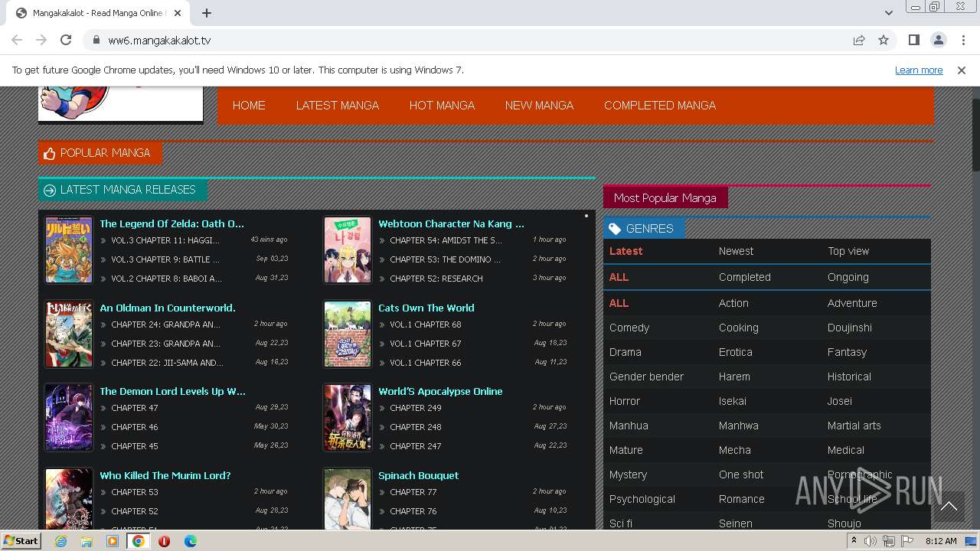The image size is (980, 551).
Task: Open Internet Explorer from taskbar
Action: (x=60, y=541)
